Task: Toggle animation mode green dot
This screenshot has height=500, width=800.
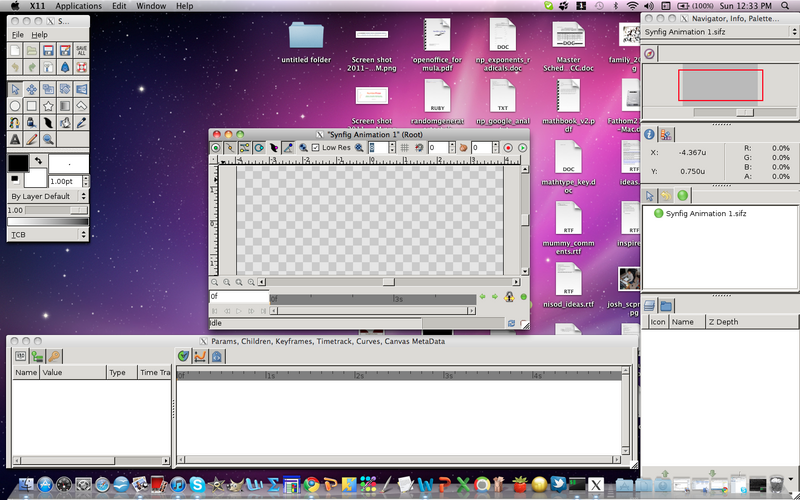Action: click(523, 296)
